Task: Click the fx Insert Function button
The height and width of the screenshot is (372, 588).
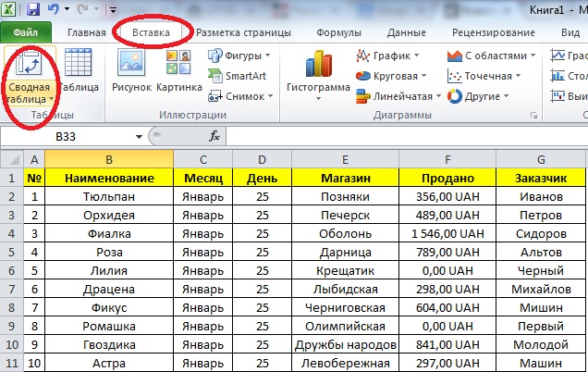Action: [x=214, y=136]
